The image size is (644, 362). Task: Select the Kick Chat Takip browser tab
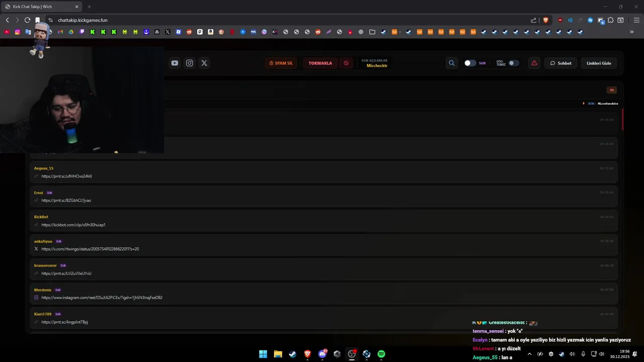coord(42,7)
